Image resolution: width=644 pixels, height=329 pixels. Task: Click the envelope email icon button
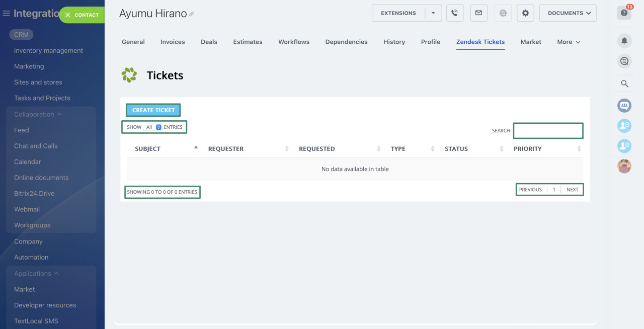[x=478, y=13]
